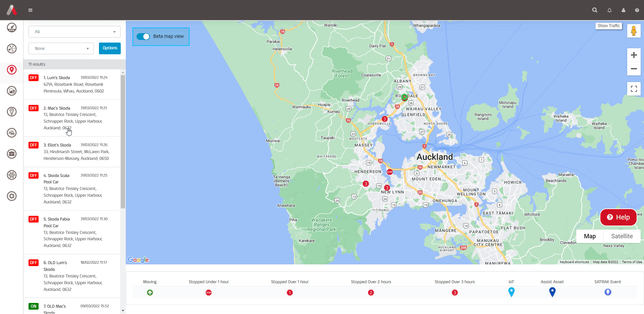Viewport: 644px width, 314px height.
Task: Select 4. Skoda Scala Pool Car result
Action: pos(72,189)
